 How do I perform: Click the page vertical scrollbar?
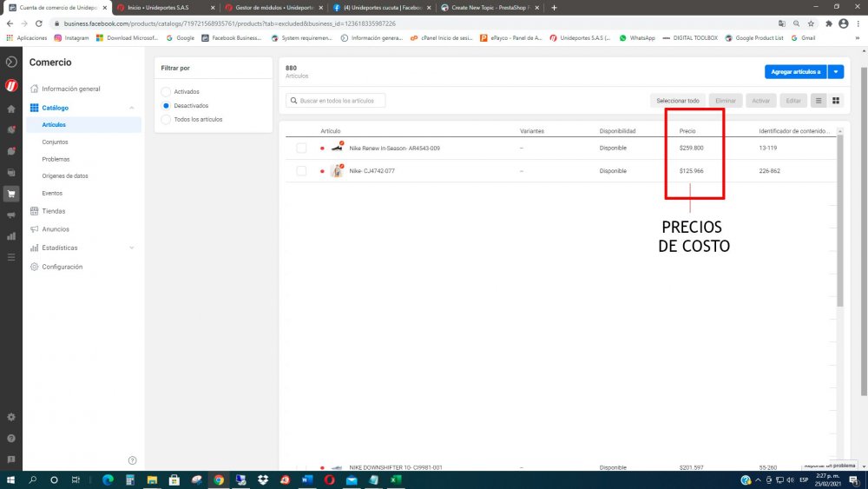pyautogui.click(x=864, y=232)
